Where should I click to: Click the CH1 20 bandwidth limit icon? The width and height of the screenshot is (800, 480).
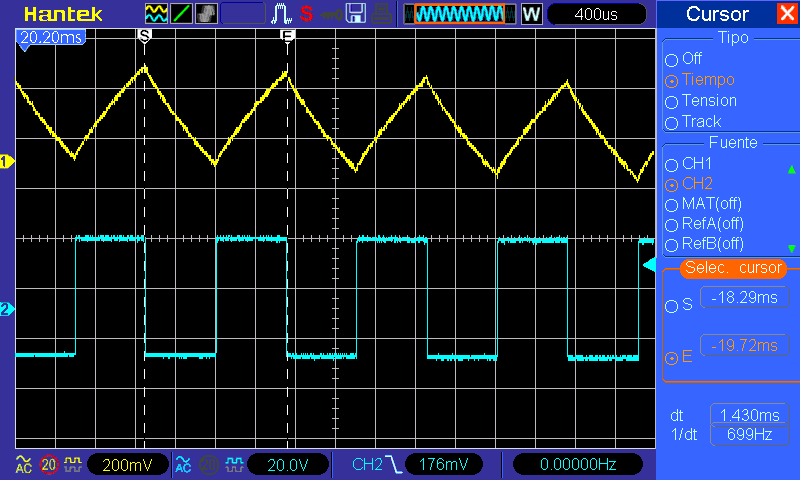49,465
